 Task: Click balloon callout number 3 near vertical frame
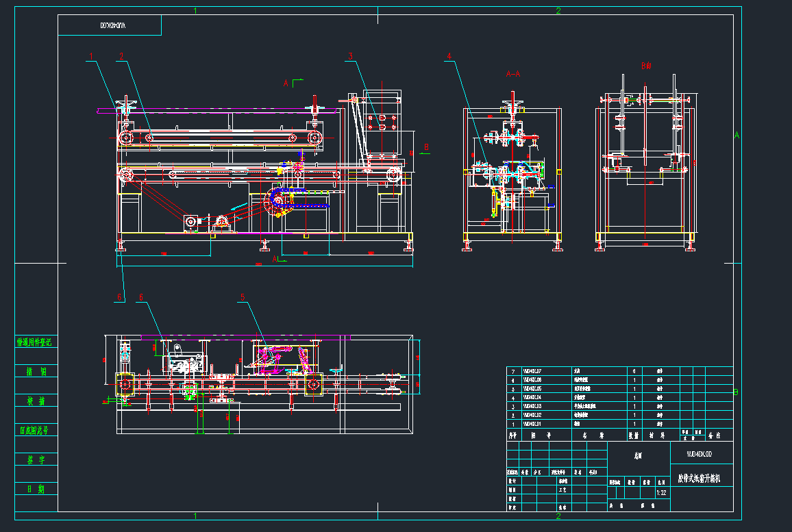pos(351,58)
